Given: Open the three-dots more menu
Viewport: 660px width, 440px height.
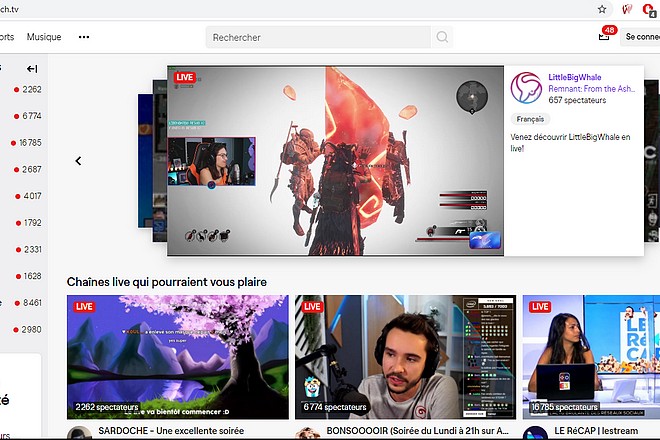Looking at the screenshot, I should click(x=84, y=37).
